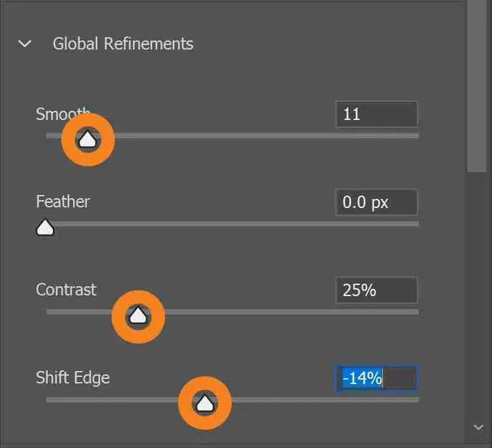This screenshot has height=448, width=492.
Task: Click the panel's vertical scrollbar thumb
Action: point(476,85)
